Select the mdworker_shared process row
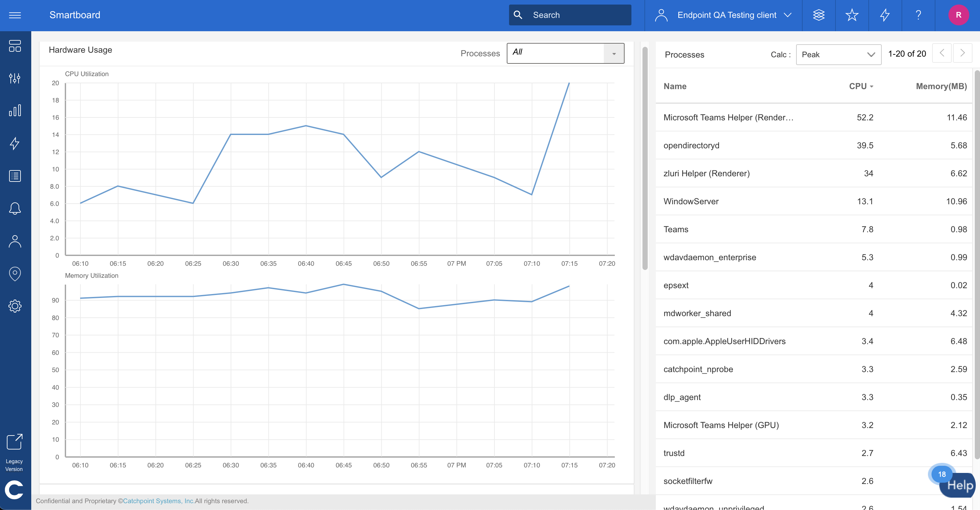This screenshot has width=980, height=510. click(814, 313)
